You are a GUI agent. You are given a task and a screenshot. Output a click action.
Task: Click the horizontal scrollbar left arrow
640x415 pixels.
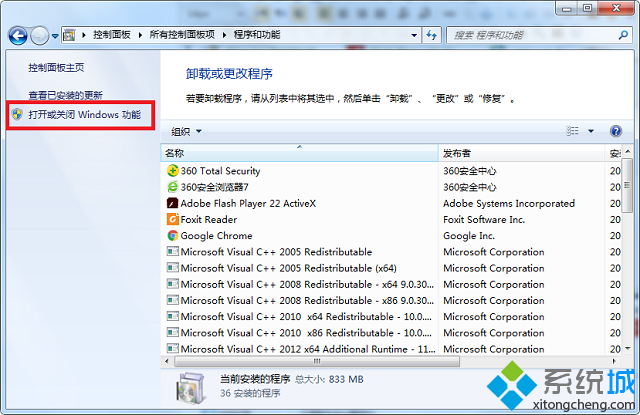click(167, 361)
